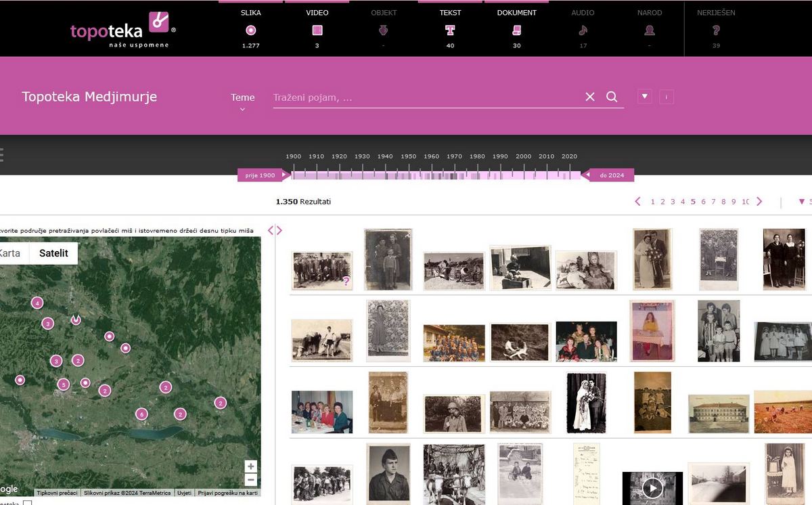The width and height of the screenshot is (812, 505).
Task: Zoom in on the map
Action: 251,466
